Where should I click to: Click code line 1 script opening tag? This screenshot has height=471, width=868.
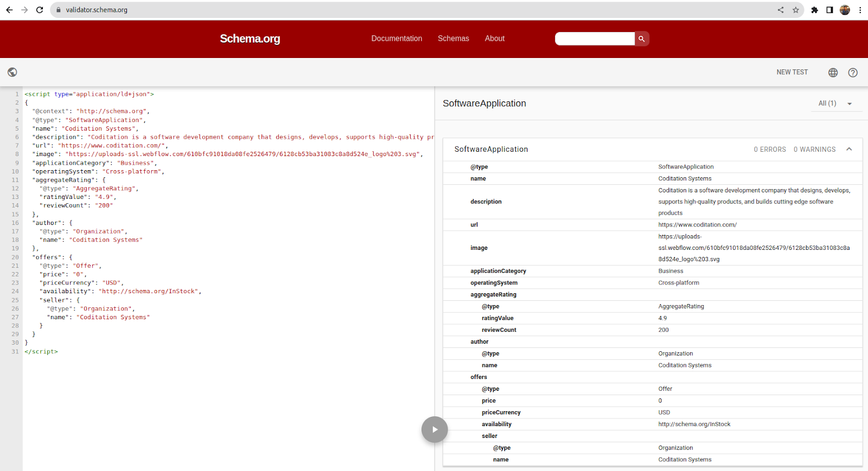[x=90, y=94]
